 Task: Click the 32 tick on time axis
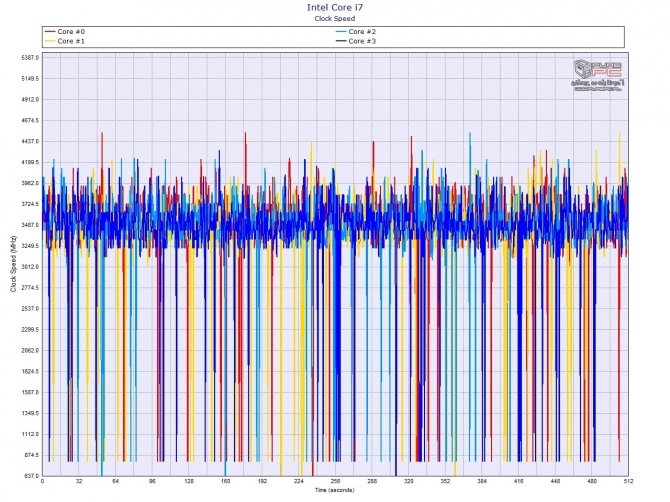pyautogui.click(x=79, y=481)
